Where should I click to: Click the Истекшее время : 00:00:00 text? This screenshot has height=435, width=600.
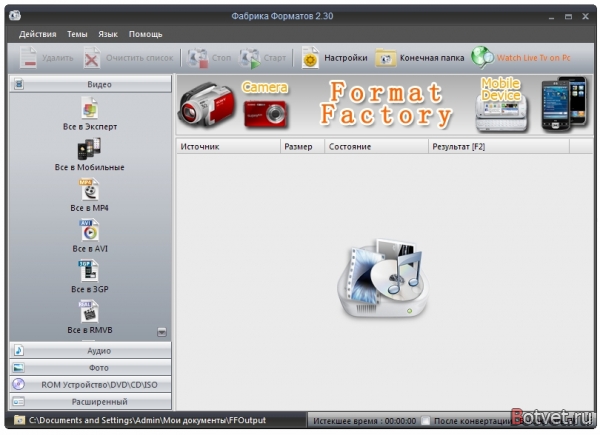tap(364, 421)
